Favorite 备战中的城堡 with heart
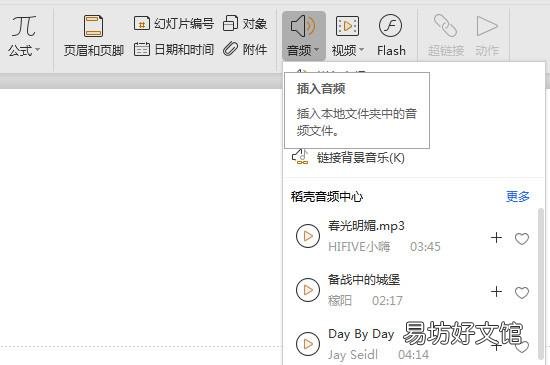 click(522, 292)
